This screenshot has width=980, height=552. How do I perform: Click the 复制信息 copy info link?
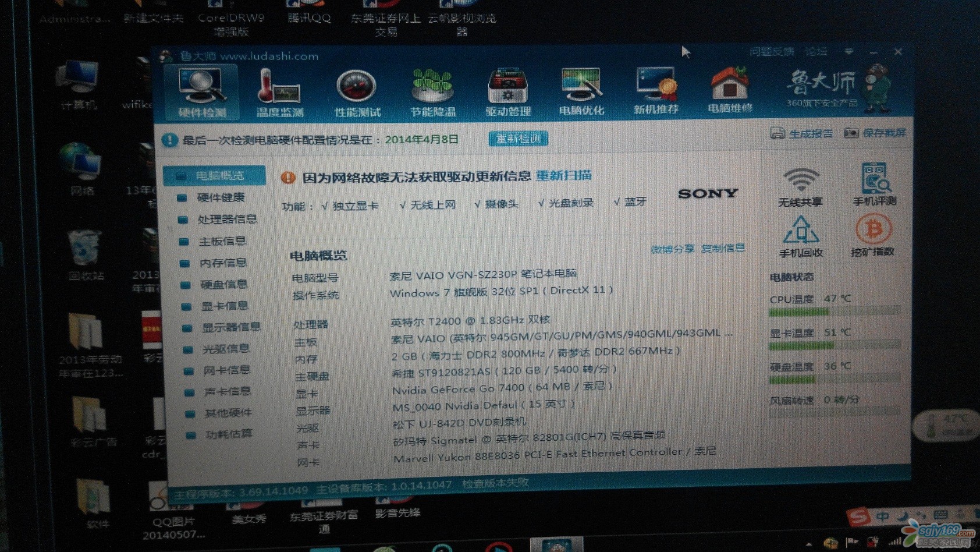pos(723,248)
